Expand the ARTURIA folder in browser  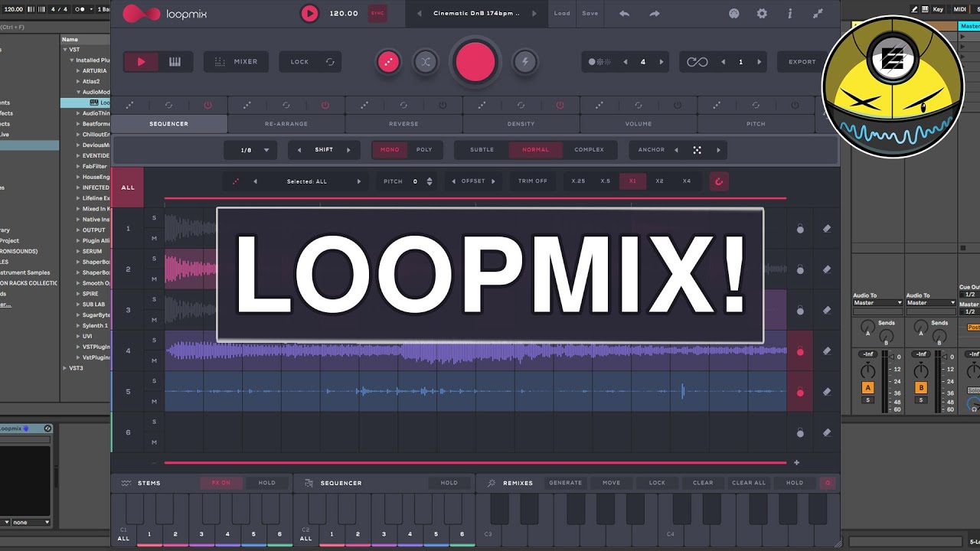point(78,70)
